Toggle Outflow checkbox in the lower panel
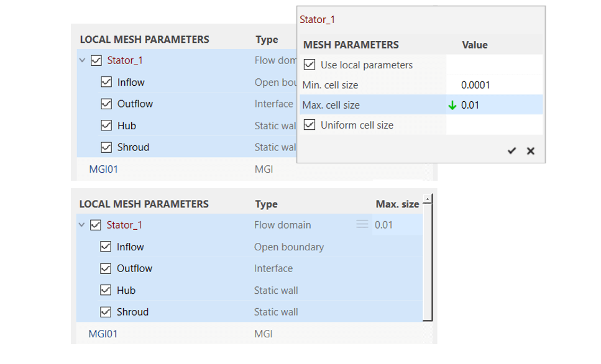The height and width of the screenshot is (364, 601). pyautogui.click(x=106, y=268)
